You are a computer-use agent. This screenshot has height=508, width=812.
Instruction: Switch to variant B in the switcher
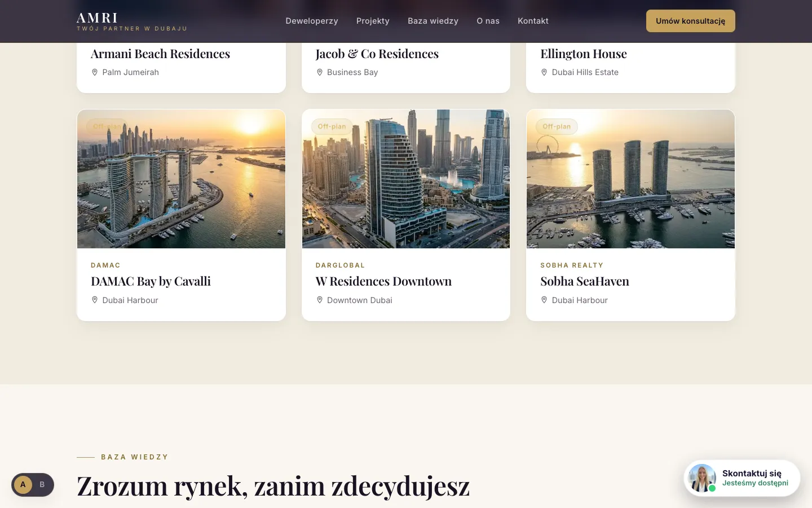[x=42, y=485]
